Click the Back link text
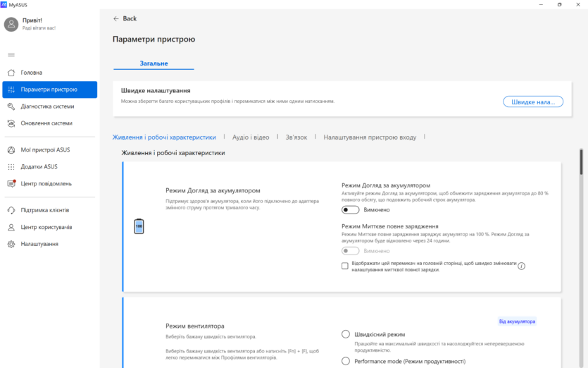 click(130, 18)
